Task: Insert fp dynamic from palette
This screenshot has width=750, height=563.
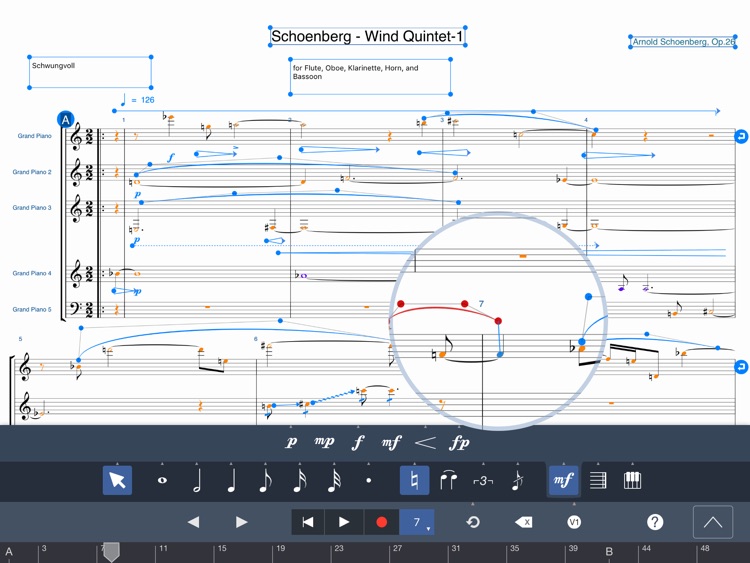Action: [459, 442]
